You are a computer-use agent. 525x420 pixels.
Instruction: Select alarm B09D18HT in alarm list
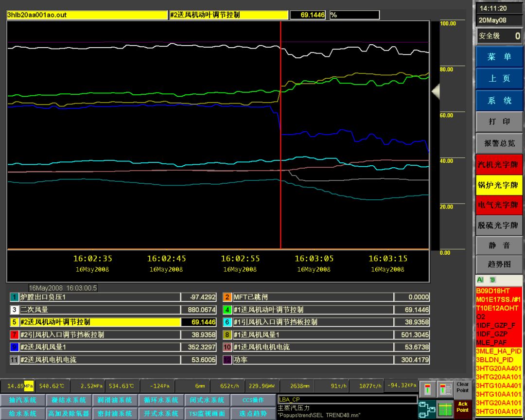coord(499,291)
